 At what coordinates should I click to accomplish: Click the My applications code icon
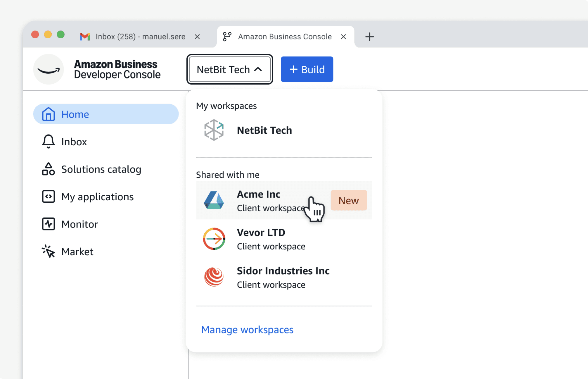[x=48, y=197]
